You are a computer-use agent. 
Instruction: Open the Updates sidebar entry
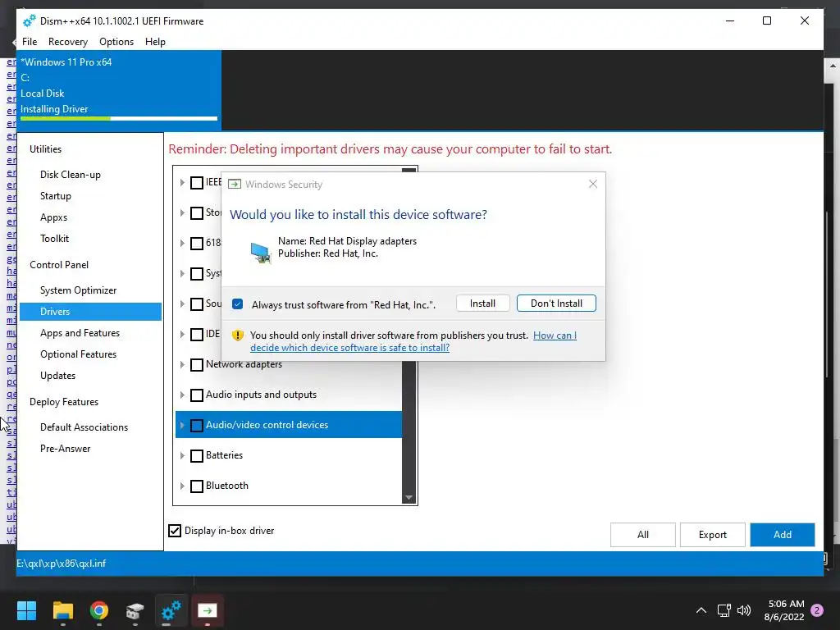[x=58, y=376]
